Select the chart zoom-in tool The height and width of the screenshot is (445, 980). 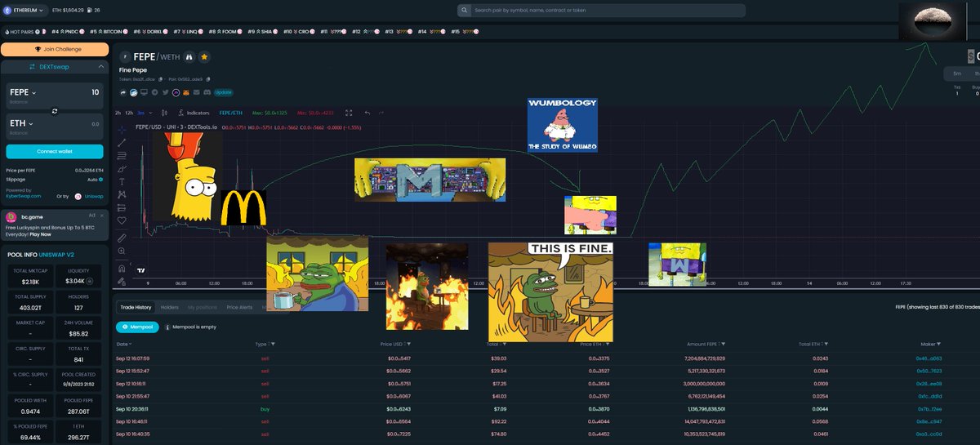(x=122, y=251)
